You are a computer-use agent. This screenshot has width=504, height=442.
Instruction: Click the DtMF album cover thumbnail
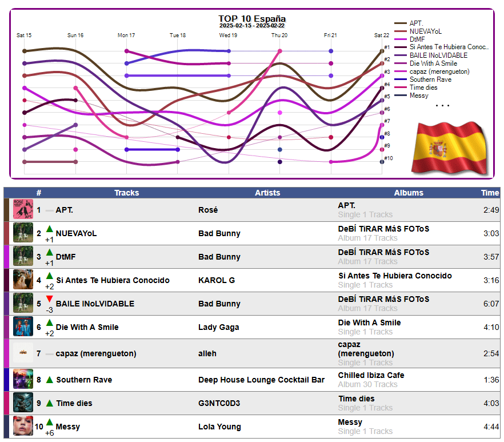point(23,256)
